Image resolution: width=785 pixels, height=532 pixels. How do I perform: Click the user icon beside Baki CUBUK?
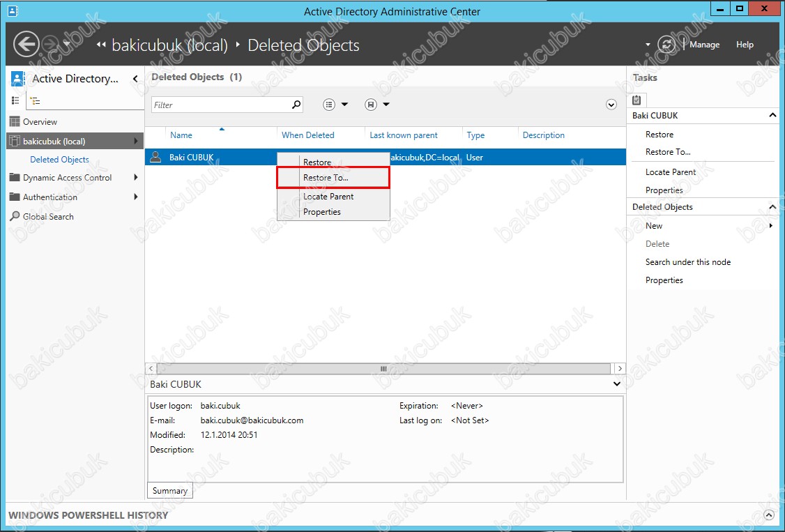click(155, 157)
